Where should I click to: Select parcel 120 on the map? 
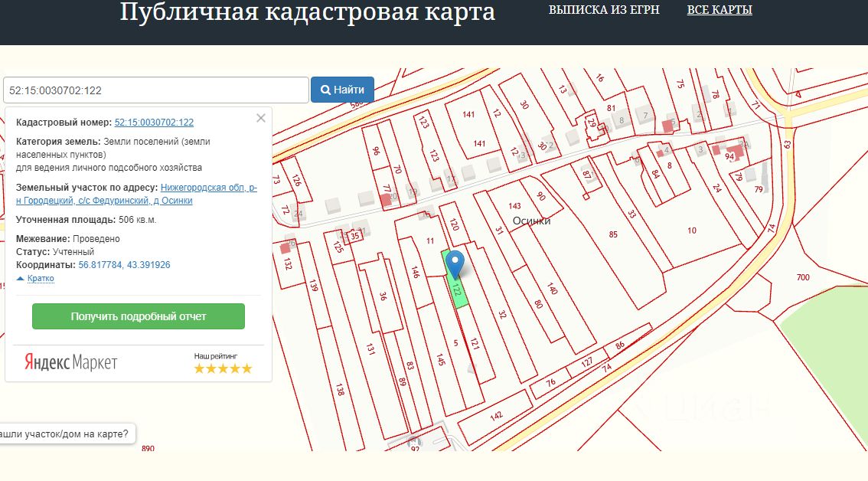click(454, 224)
